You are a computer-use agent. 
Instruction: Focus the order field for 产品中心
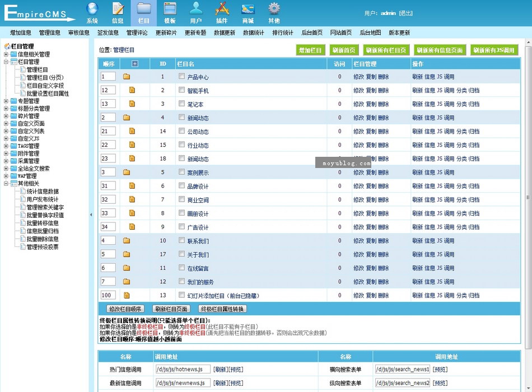[x=108, y=76]
